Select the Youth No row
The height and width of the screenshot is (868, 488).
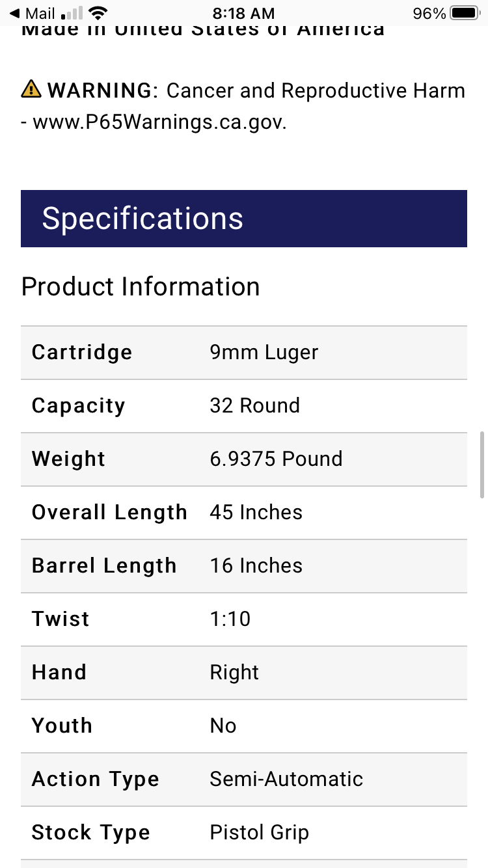(244, 726)
